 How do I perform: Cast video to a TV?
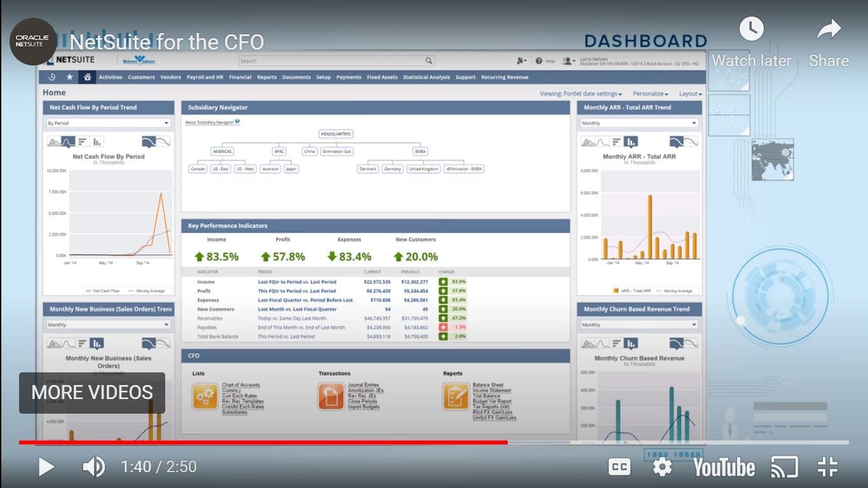784,467
